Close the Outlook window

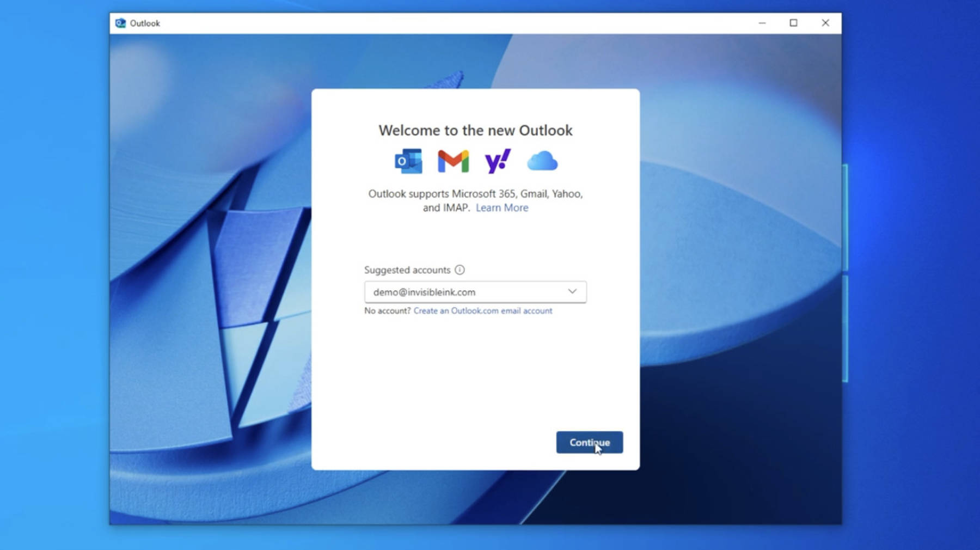click(825, 23)
